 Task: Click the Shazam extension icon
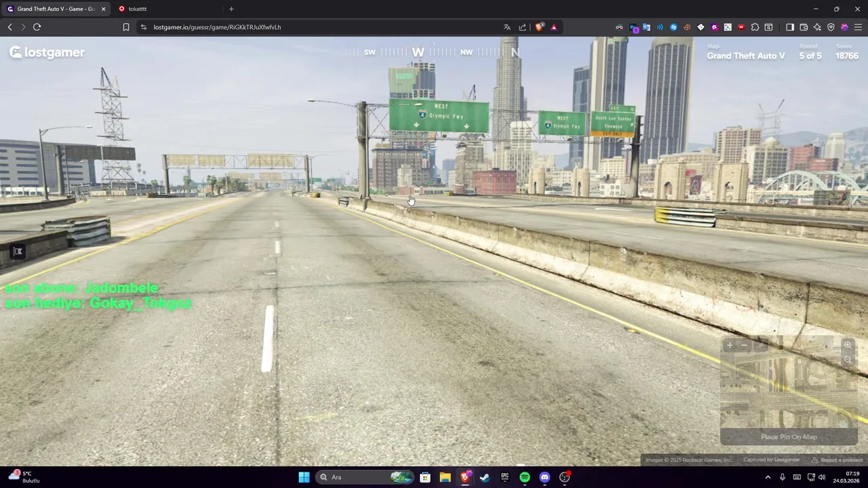point(673,27)
